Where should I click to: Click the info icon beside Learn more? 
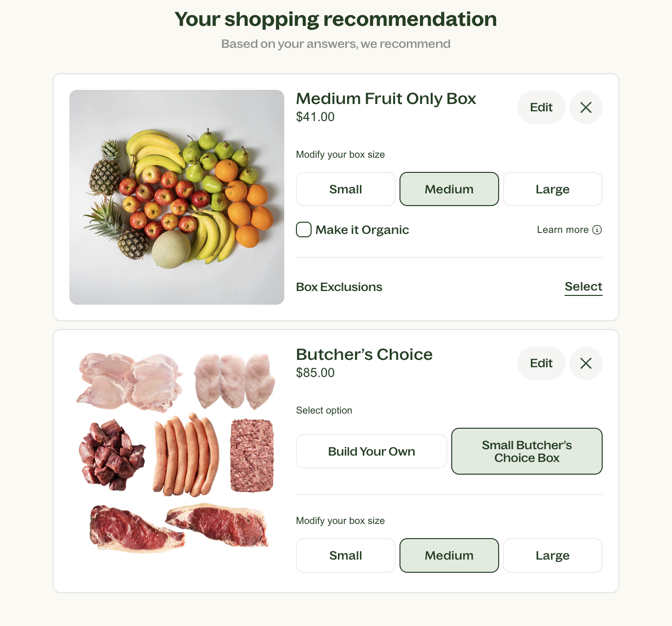[597, 230]
